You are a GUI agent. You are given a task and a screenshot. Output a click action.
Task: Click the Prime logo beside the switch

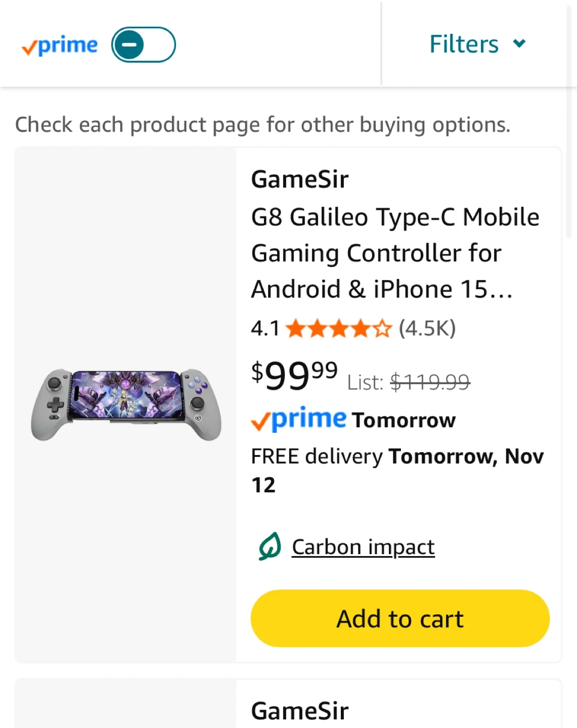[x=60, y=46]
